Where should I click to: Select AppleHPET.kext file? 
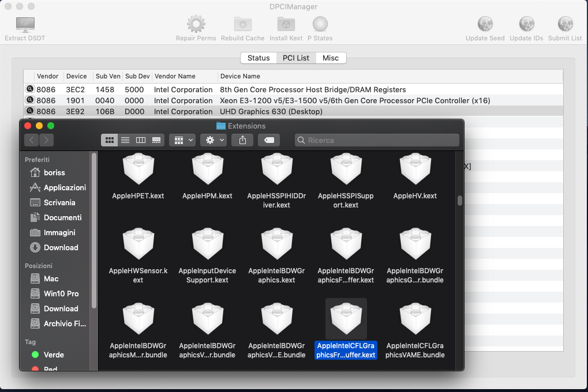pos(138,176)
